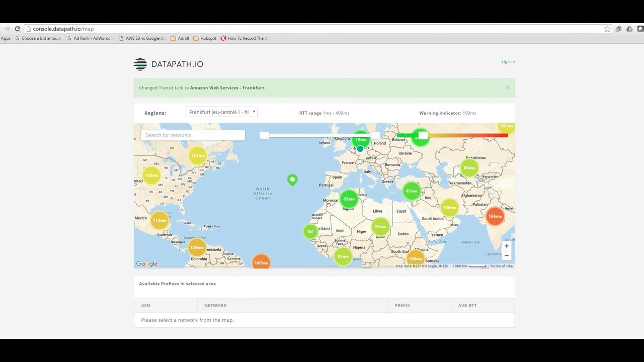
Task: Select the green pin in the Atlantic Ocean
Action: click(292, 180)
